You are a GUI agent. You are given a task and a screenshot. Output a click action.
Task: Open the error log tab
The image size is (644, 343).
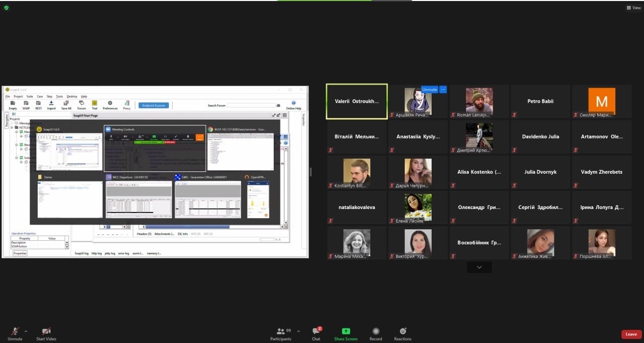(x=123, y=253)
